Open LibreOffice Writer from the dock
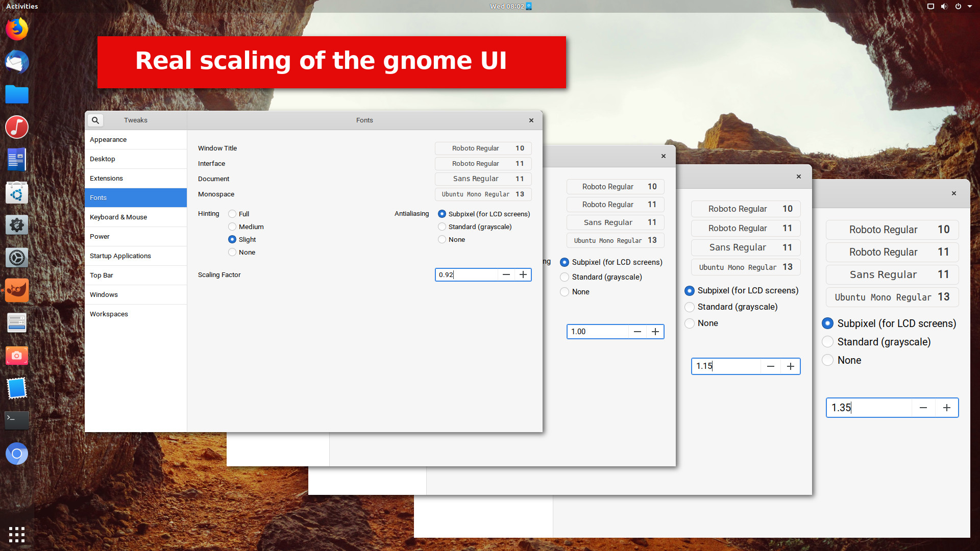 (x=17, y=160)
